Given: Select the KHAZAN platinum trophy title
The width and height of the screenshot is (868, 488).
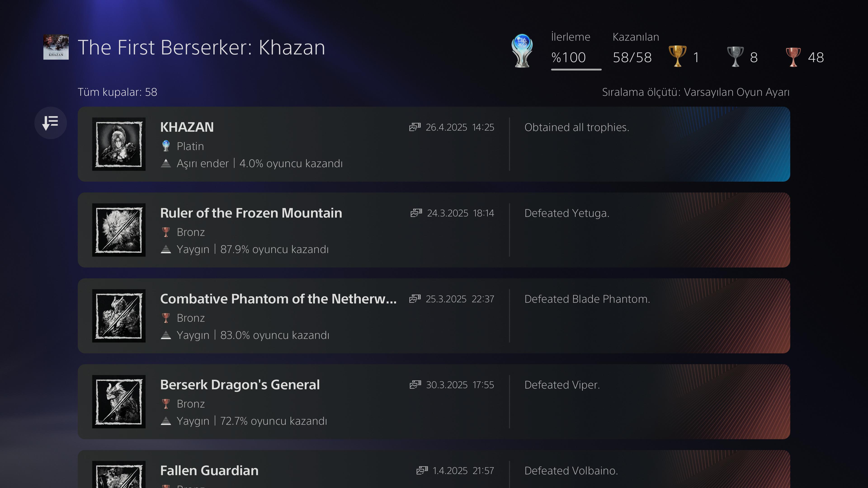Looking at the screenshot, I should point(187,127).
